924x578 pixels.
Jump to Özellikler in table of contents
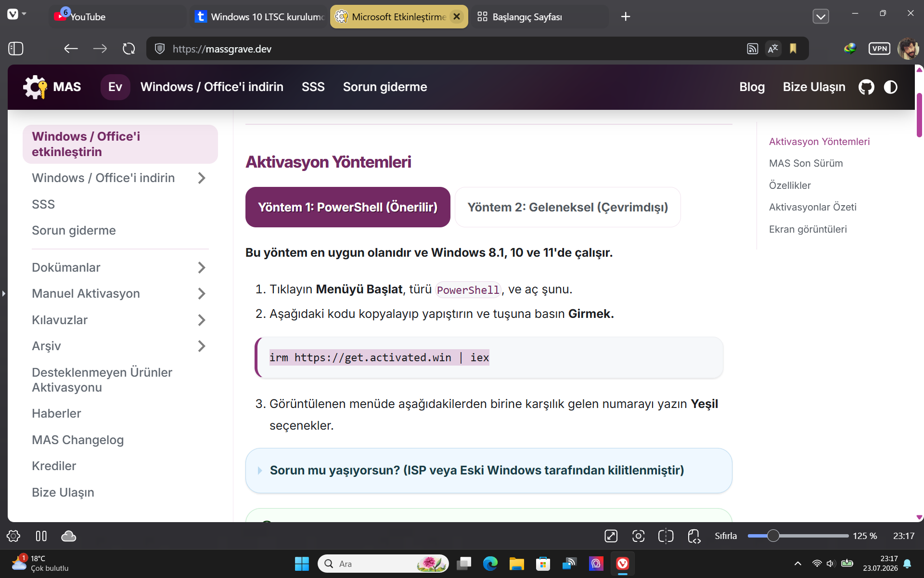[x=790, y=185]
